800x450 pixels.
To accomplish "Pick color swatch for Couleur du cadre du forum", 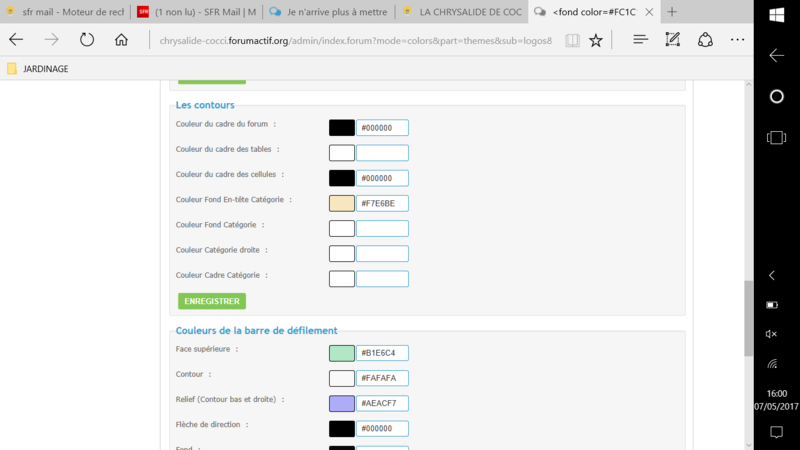I will click(x=342, y=128).
